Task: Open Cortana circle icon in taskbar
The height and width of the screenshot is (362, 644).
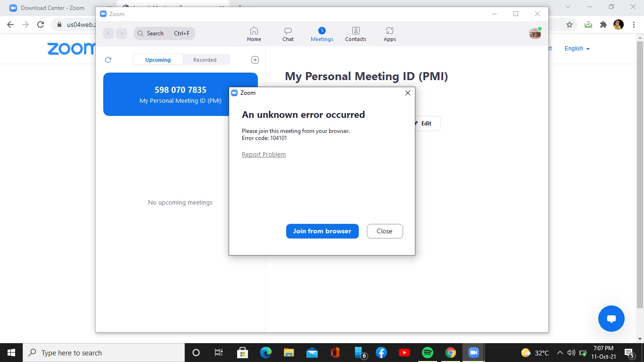Action: tap(196, 353)
